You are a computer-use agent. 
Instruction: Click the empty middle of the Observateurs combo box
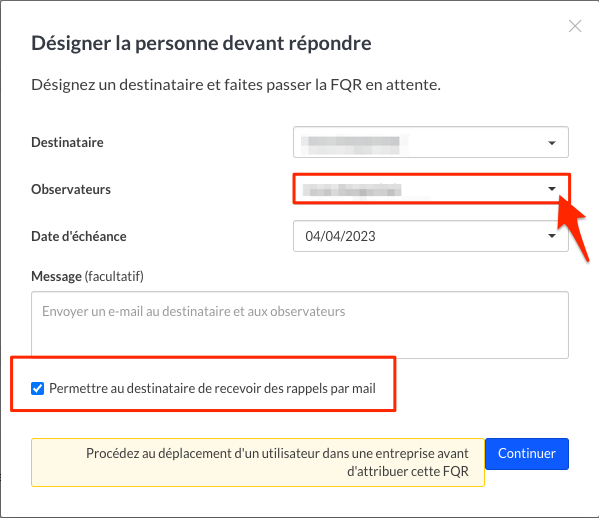pos(474,189)
